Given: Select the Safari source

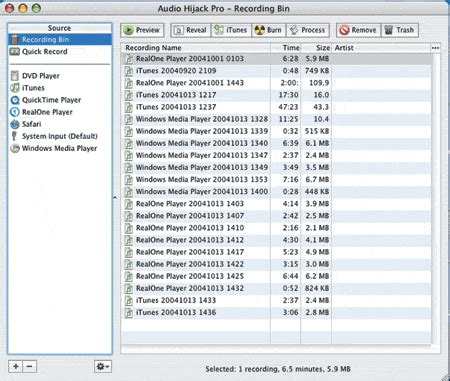Looking at the screenshot, I should click(x=60, y=124).
